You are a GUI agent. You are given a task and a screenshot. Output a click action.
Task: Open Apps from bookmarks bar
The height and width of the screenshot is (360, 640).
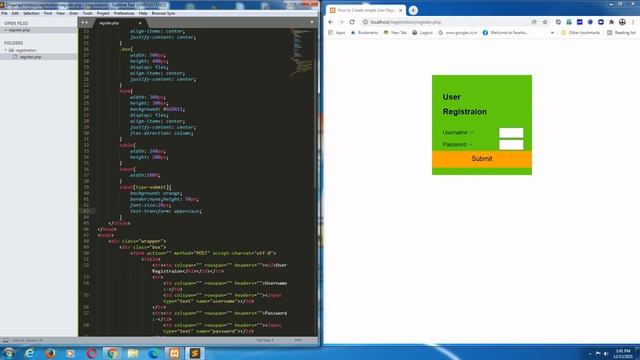tap(337, 33)
